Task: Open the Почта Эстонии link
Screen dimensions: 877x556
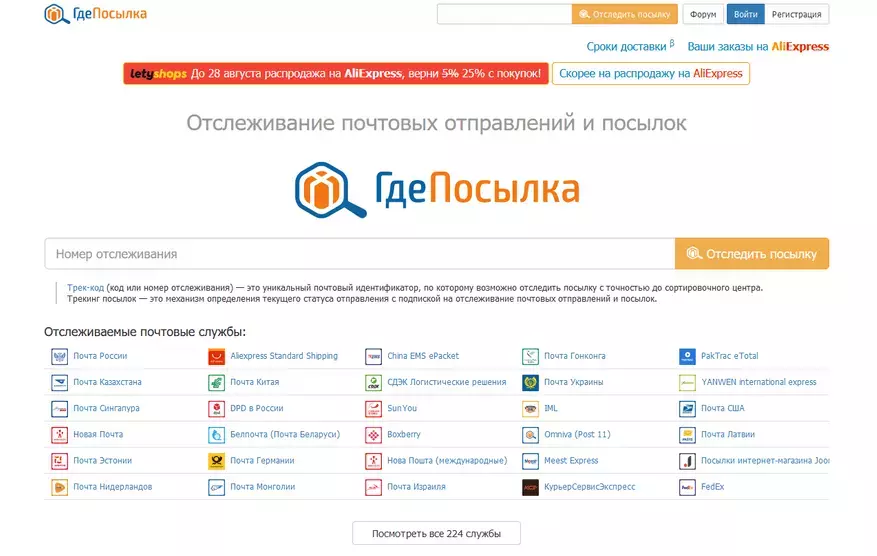Action: click(x=102, y=460)
